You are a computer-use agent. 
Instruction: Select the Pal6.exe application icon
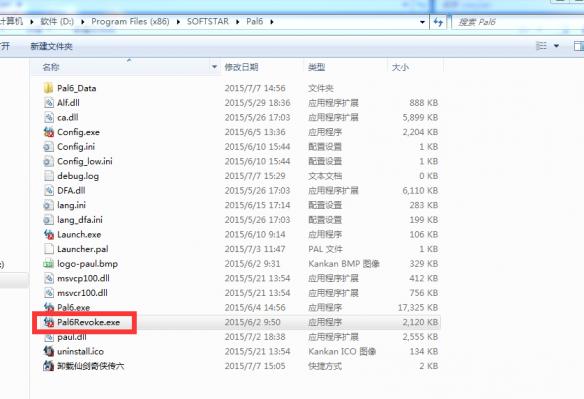pos(48,307)
